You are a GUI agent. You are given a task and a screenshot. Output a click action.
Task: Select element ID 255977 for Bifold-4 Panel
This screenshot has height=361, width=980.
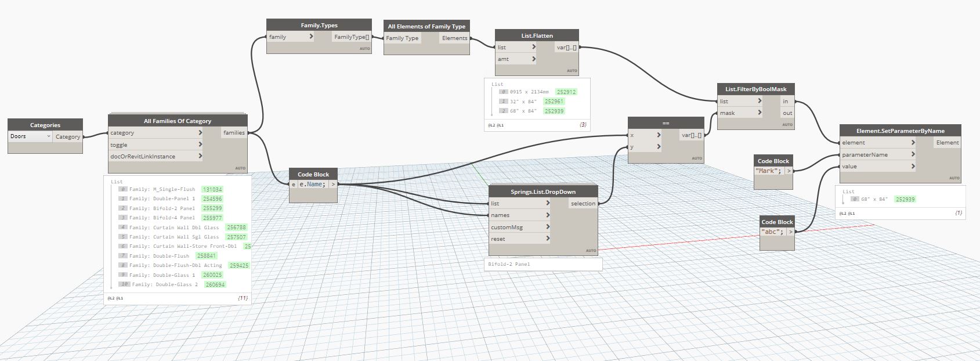(x=212, y=218)
